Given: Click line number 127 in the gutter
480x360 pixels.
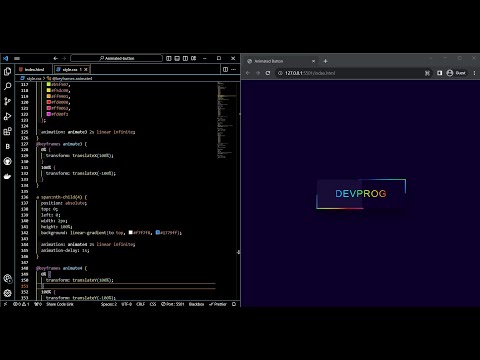Looking at the screenshot, I should (x=25, y=144).
